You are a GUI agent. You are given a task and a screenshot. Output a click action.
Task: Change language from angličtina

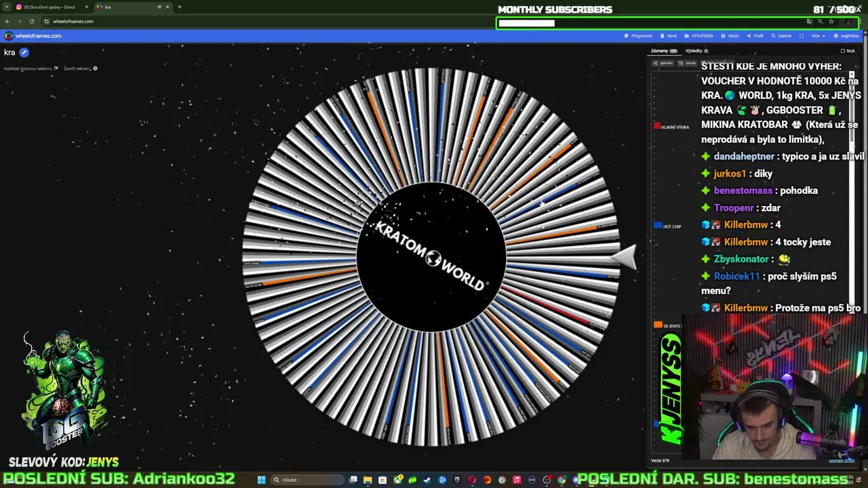point(846,36)
